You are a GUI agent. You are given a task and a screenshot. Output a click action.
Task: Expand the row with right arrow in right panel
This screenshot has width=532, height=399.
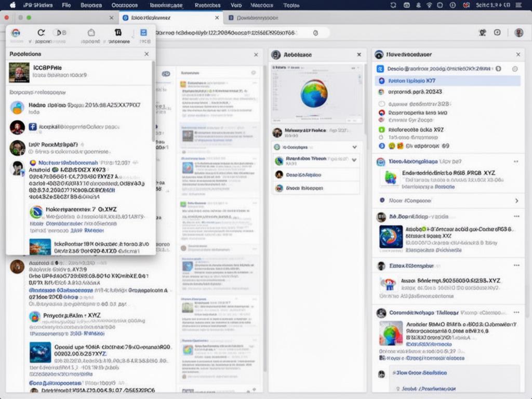[516, 201]
